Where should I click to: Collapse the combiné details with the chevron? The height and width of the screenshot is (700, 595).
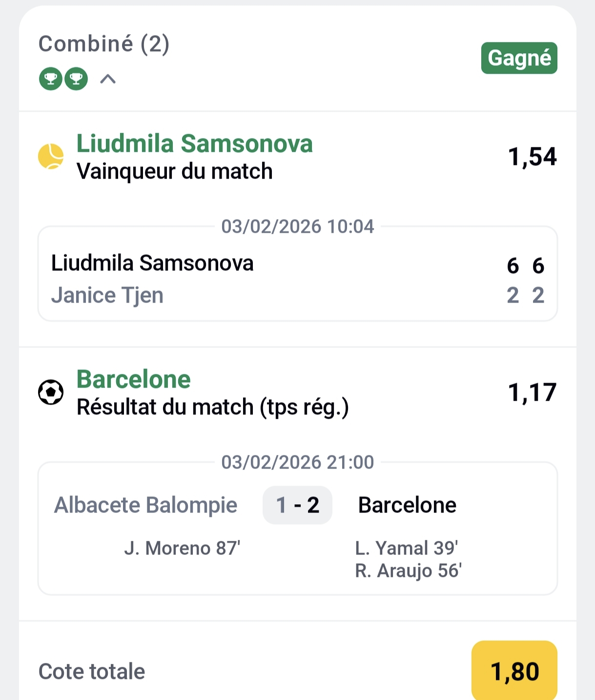click(107, 79)
